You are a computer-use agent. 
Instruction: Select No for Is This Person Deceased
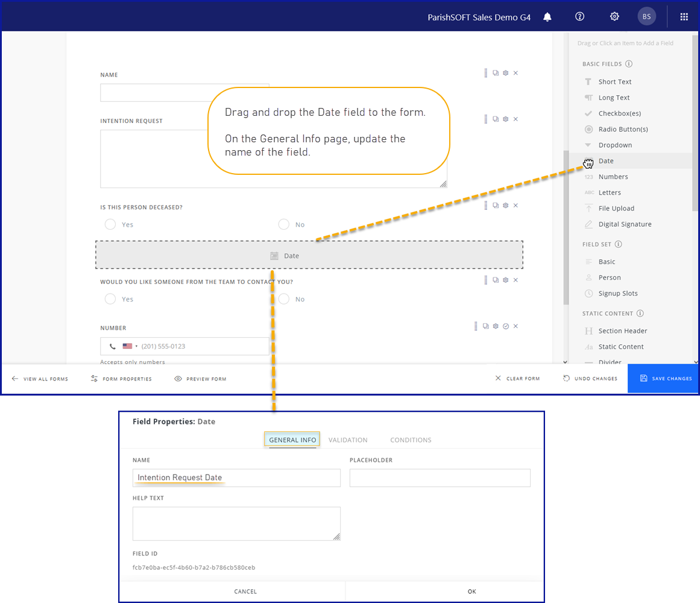point(284,224)
